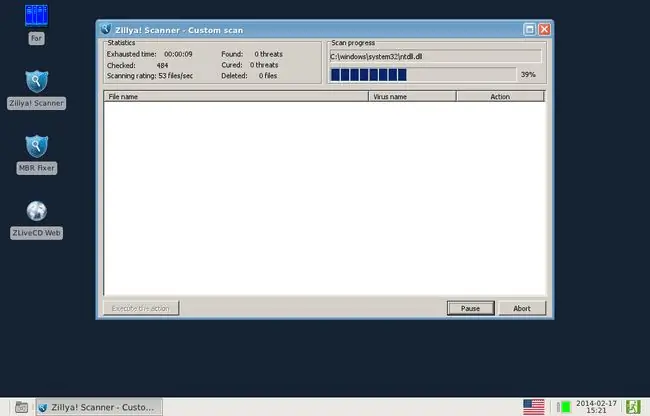Viewport: 650px width, 416px height.
Task: Click the Deleted 0 files value
Action: coord(268,76)
